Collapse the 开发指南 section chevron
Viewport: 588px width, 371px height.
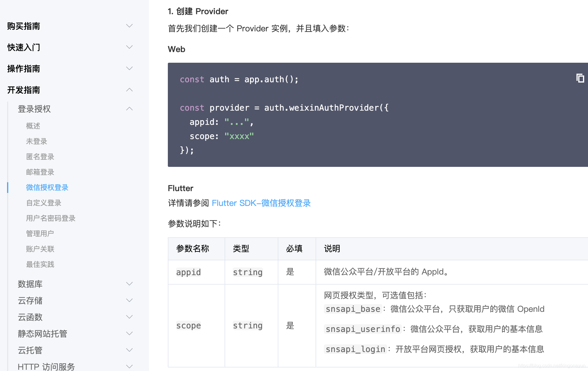click(129, 90)
